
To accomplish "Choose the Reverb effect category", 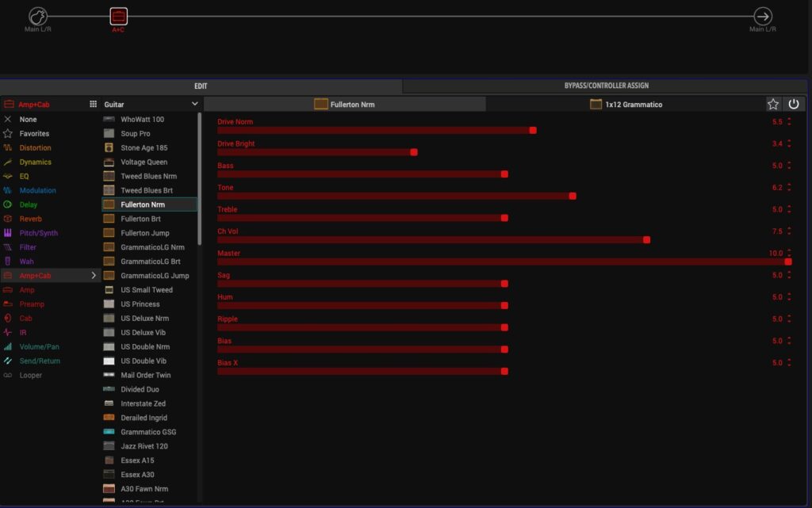I will (31, 219).
